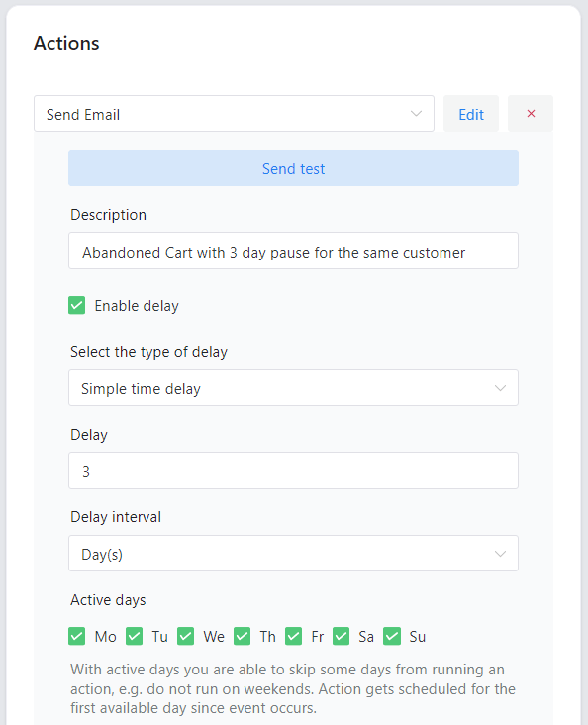Focus the Description text field
588x725 pixels.
pos(294,251)
